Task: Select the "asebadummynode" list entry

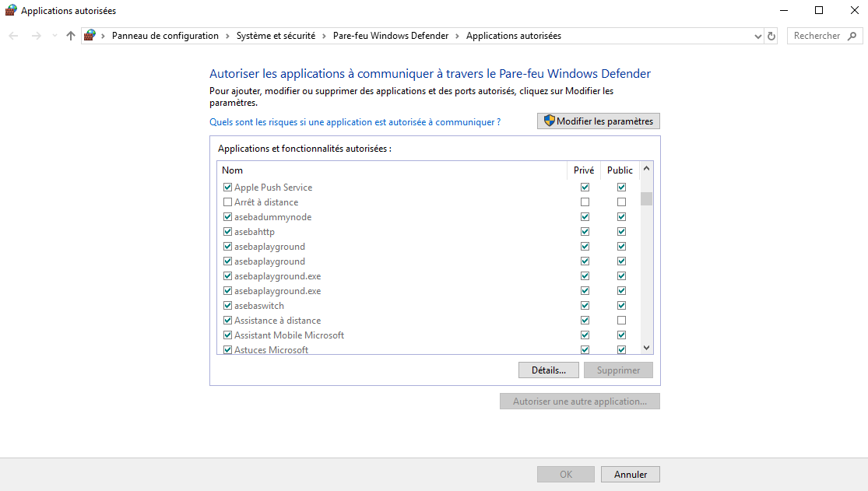Action: (x=273, y=218)
